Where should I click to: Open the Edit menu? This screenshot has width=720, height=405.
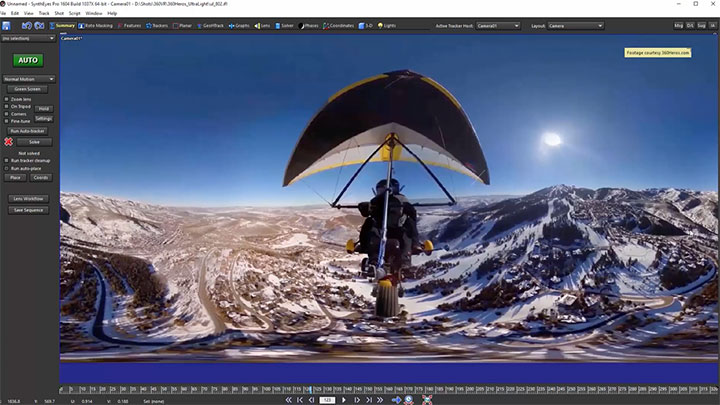pyautogui.click(x=15, y=13)
